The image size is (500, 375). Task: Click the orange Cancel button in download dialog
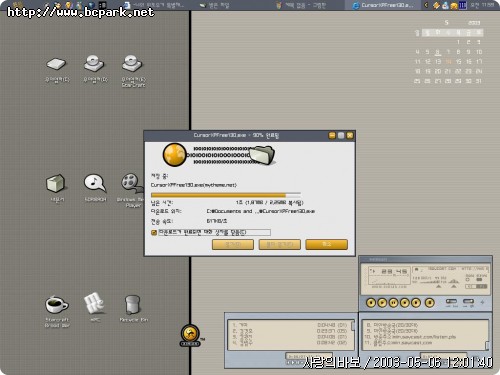(x=327, y=244)
